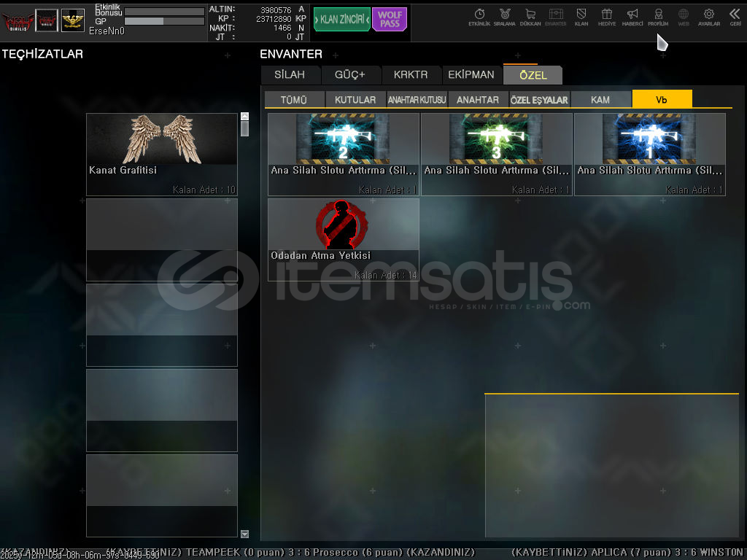
Task: Click the Klan Zinciri button
Action: click(x=342, y=20)
